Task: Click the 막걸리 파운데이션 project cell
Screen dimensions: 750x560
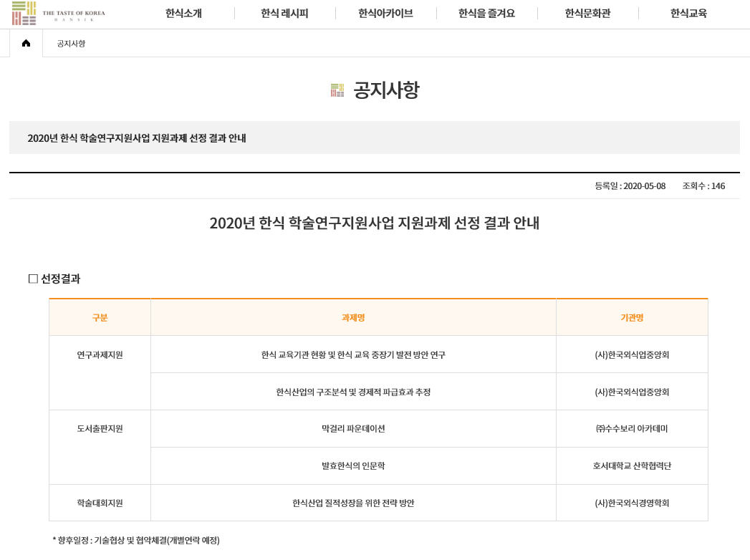Action: [353, 429]
